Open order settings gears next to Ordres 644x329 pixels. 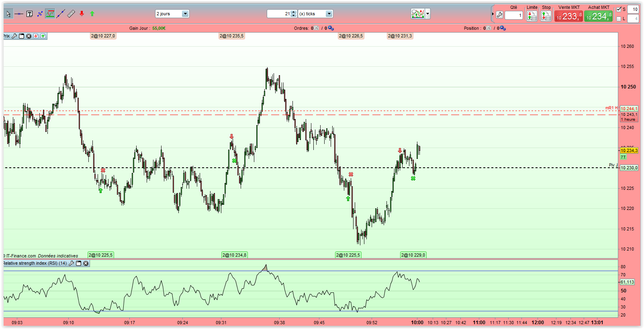(x=331, y=28)
